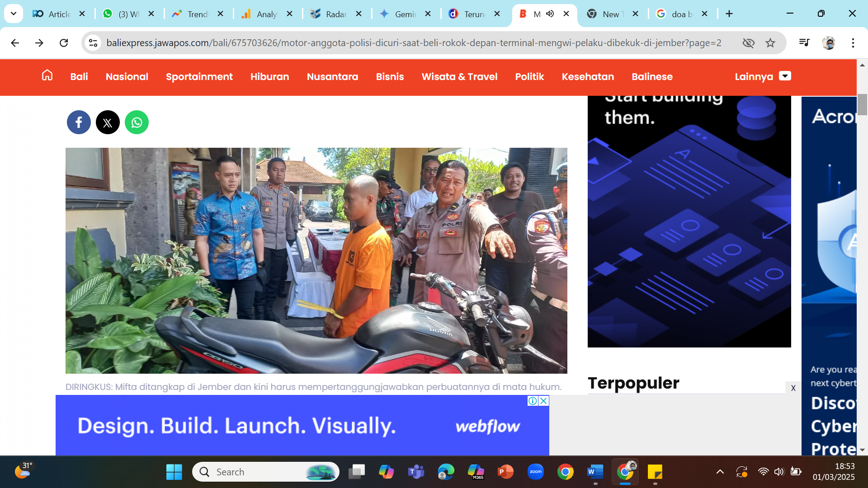The width and height of the screenshot is (868, 488).
Task: Click the Webflow banner advertisement
Action: 302,426
